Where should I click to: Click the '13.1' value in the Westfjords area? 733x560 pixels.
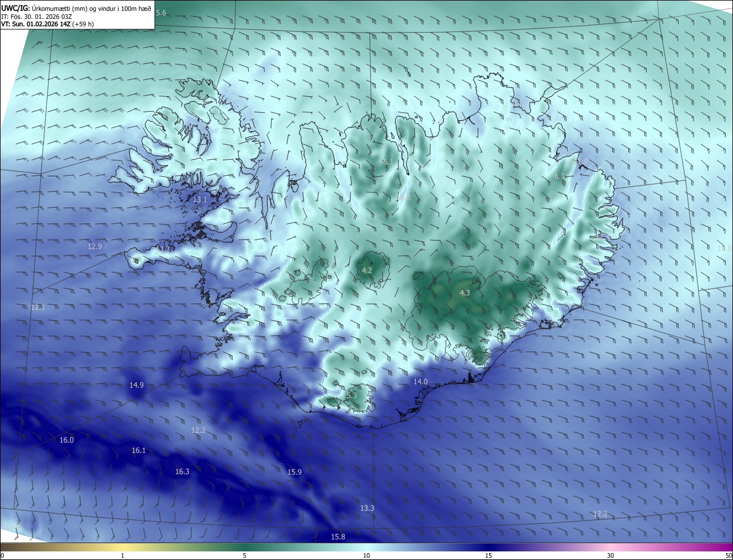tap(200, 199)
